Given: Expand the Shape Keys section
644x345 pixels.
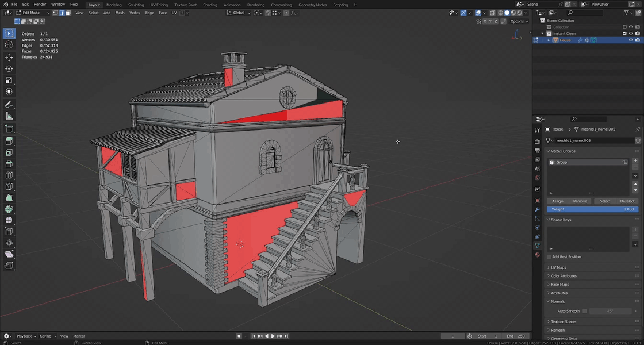Looking at the screenshot, I should pos(563,220).
